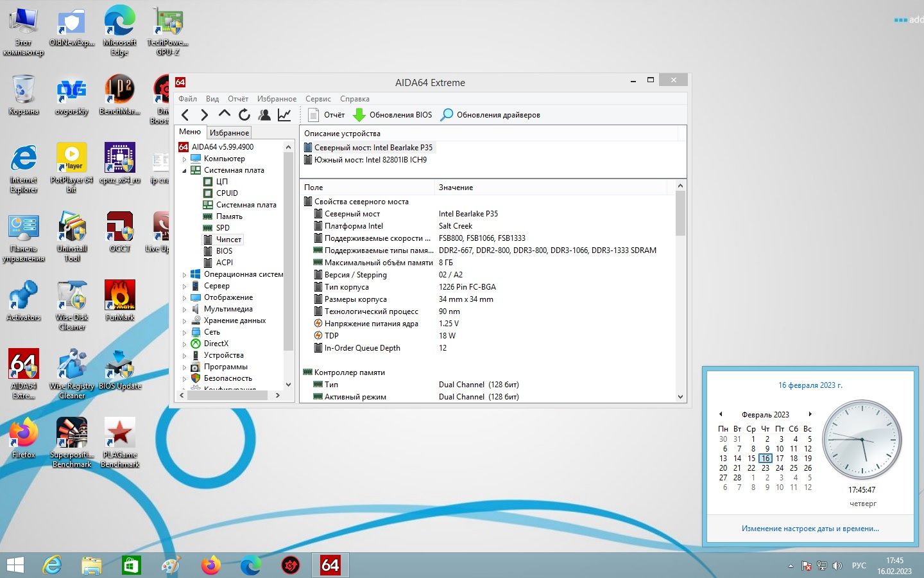Refresh the AIDA64 page

click(244, 115)
